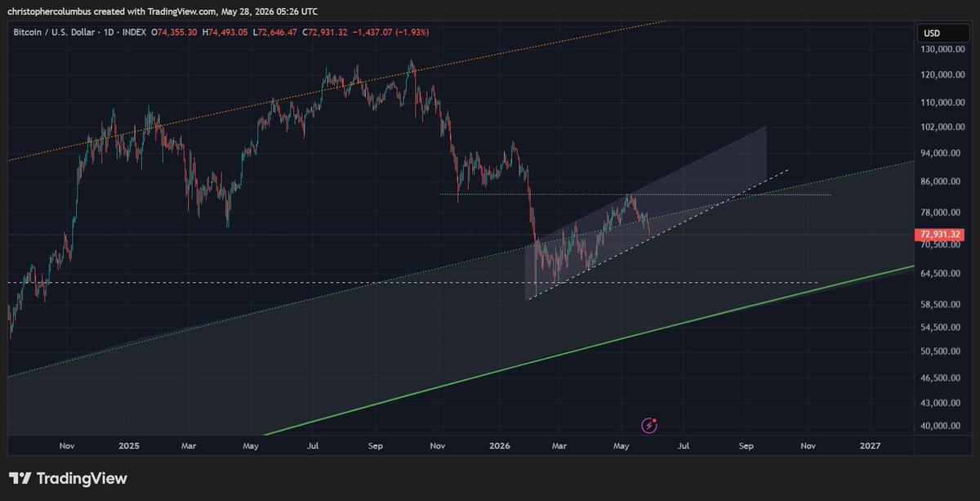Click the 2027 label on the time axis
The height and width of the screenshot is (501, 980).
871,446
